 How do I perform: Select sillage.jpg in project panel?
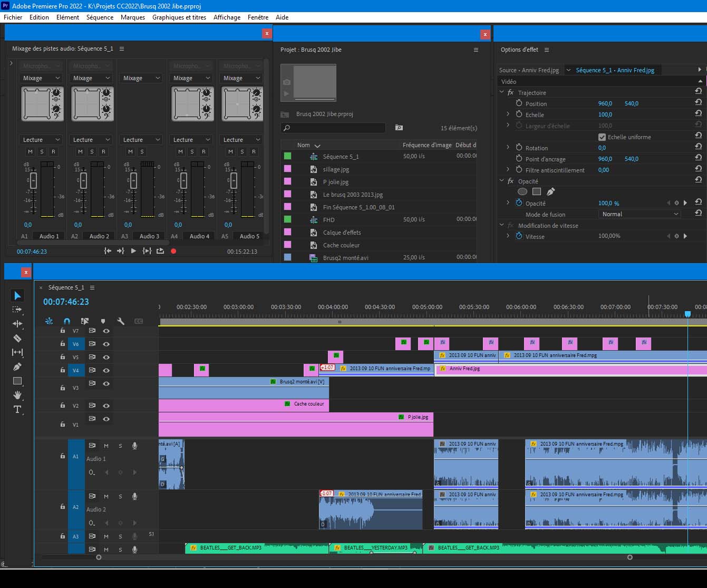coord(336,169)
